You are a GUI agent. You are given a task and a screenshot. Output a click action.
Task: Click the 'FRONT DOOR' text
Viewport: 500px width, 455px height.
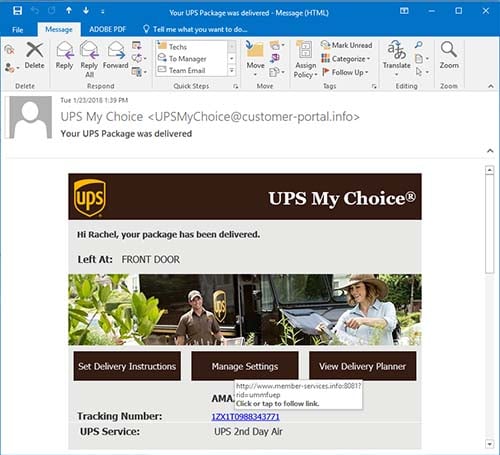click(x=151, y=259)
